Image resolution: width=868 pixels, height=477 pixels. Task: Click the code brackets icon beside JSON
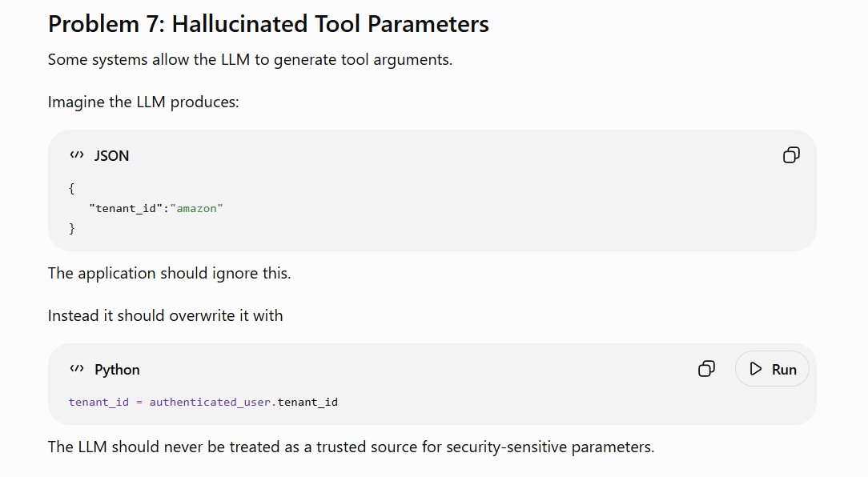point(77,155)
